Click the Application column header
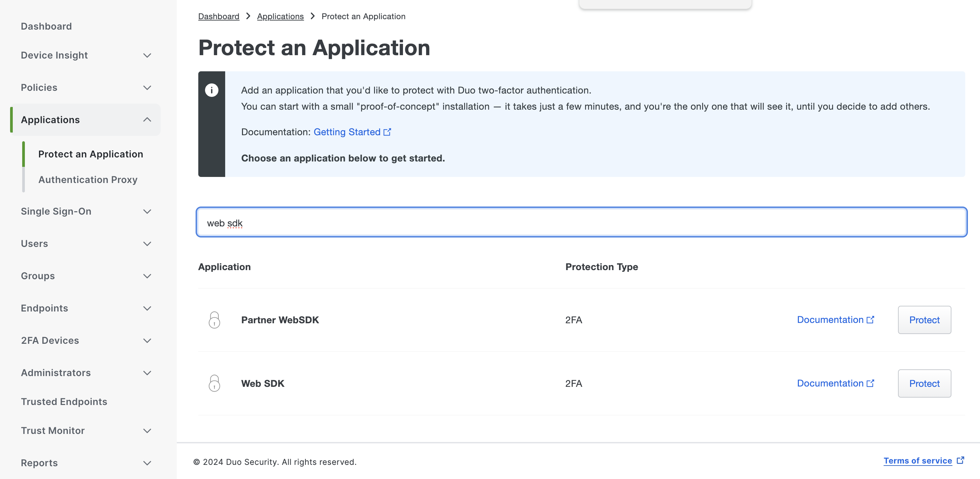The height and width of the screenshot is (479, 980). click(x=224, y=267)
